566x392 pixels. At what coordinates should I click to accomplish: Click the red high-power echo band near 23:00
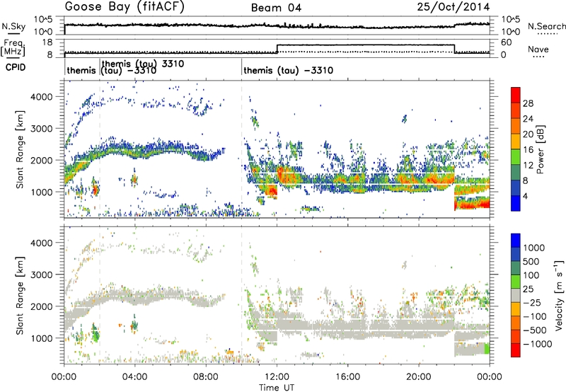472,204
